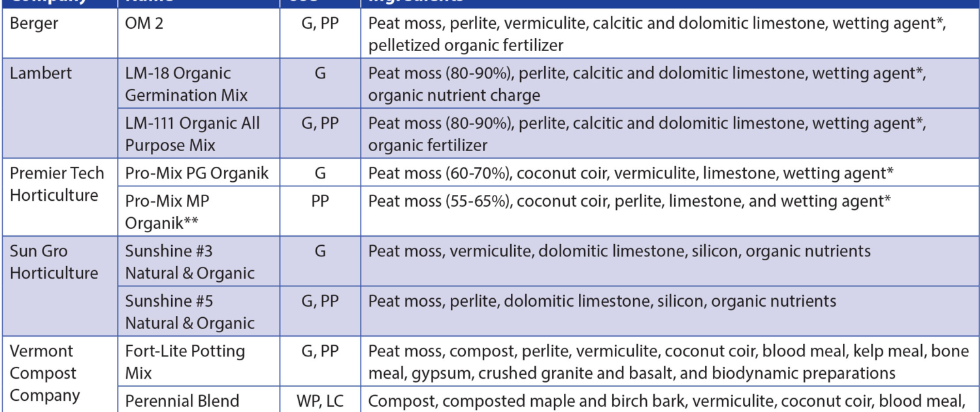This screenshot has width=980, height=412.
Task: Select LM-18 Organic Germination Mix name
Action: click(186, 84)
